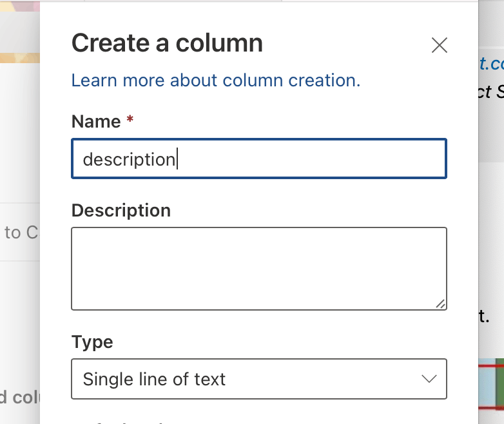Open the partially hidden blue link behind panel

point(491,63)
